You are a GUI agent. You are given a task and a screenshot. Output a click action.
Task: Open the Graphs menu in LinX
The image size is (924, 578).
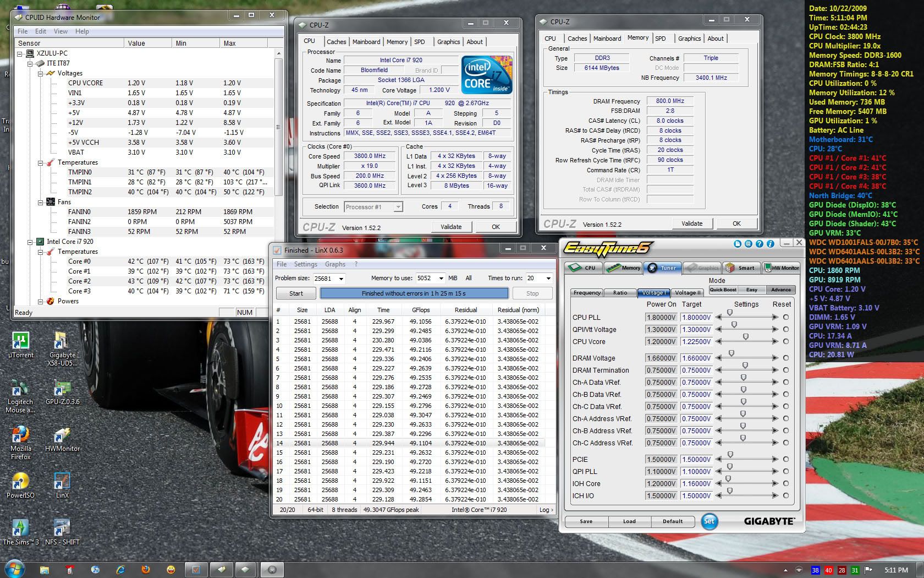[335, 264]
